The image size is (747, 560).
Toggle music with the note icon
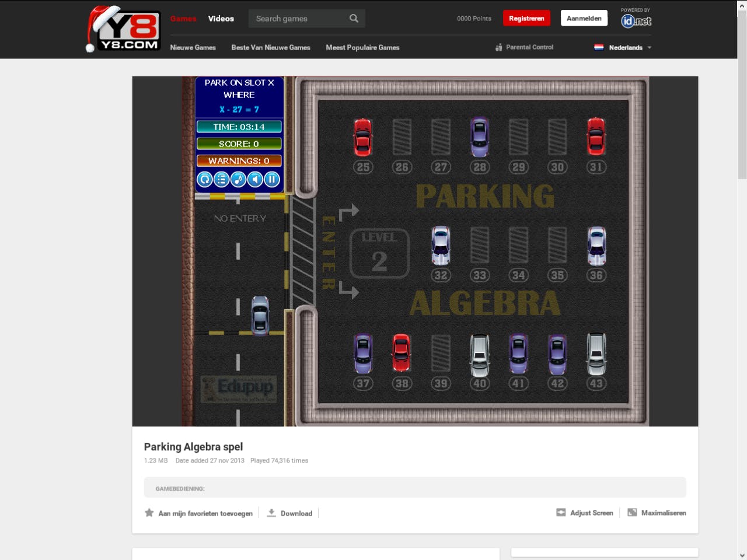[x=238, y=179]
